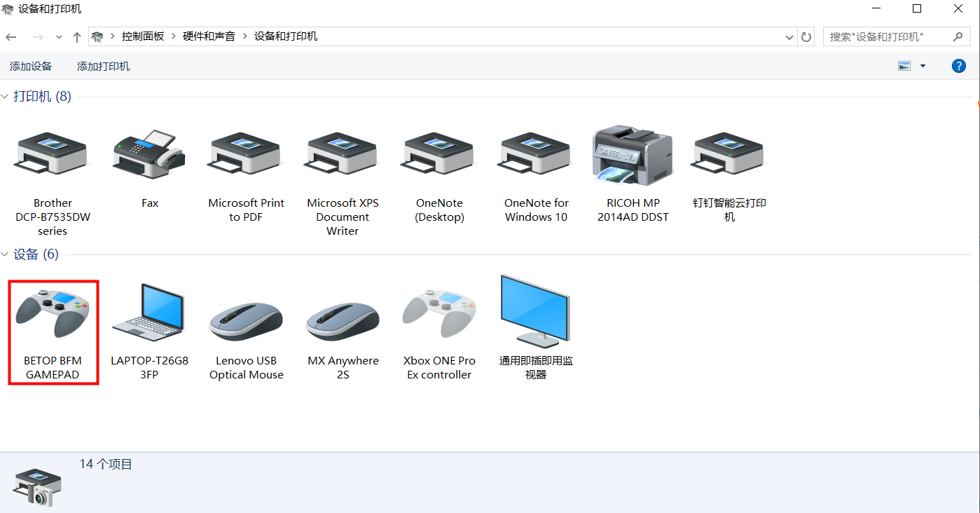
Task: Go to 控制面板 in breadcrumb path
Action: [142, 36]
